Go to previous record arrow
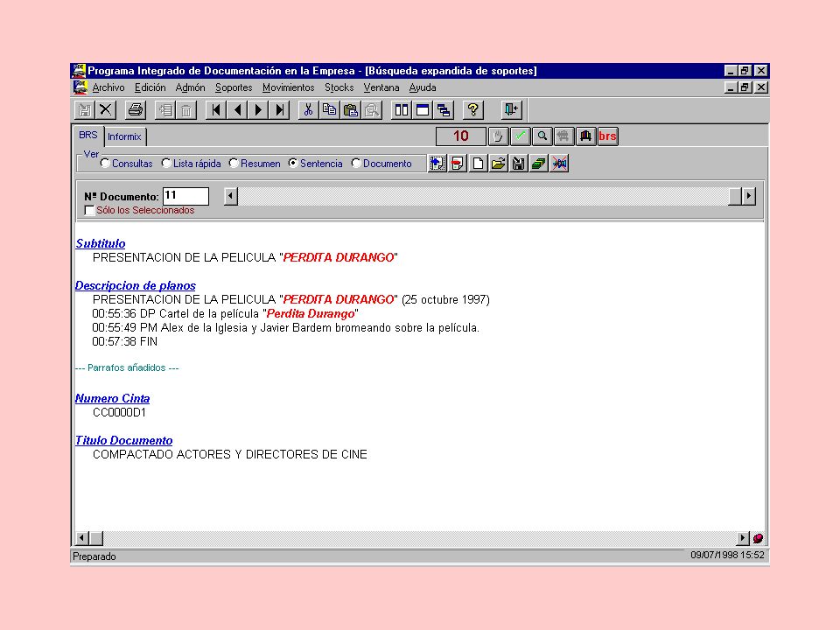The width and height of the screenshot is (840, 630). 237,110
